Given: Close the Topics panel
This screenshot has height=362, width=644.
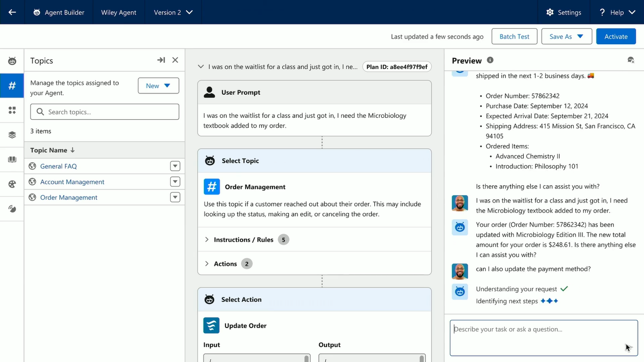Looking at the screenshot, I should (x=175, y=60).
